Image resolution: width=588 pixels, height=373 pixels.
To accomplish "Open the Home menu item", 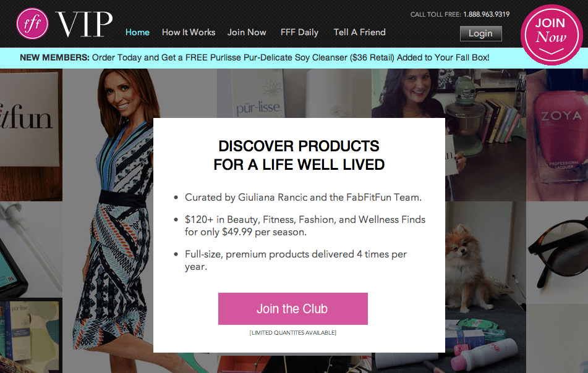I will coord(137,32).
